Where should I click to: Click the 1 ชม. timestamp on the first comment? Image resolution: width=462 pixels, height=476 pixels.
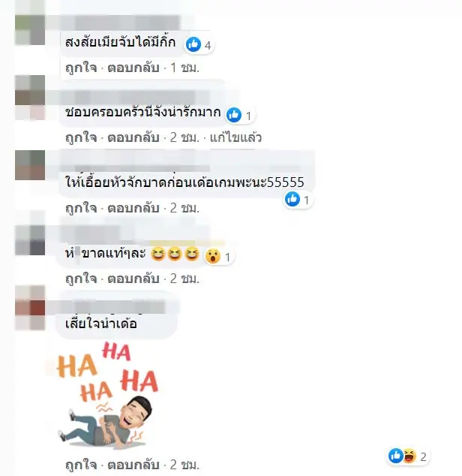point(184,68)
